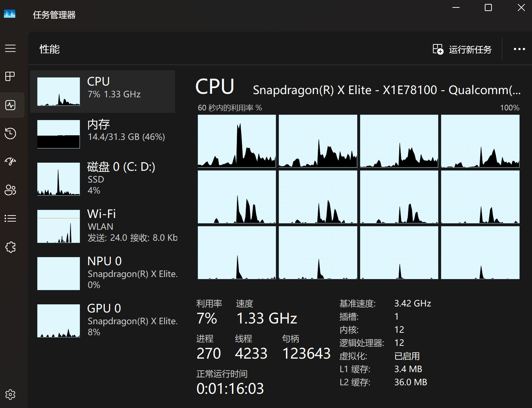Select the 内存 memory item
This screenshot has height=408, width=532.
pos(103,134)
